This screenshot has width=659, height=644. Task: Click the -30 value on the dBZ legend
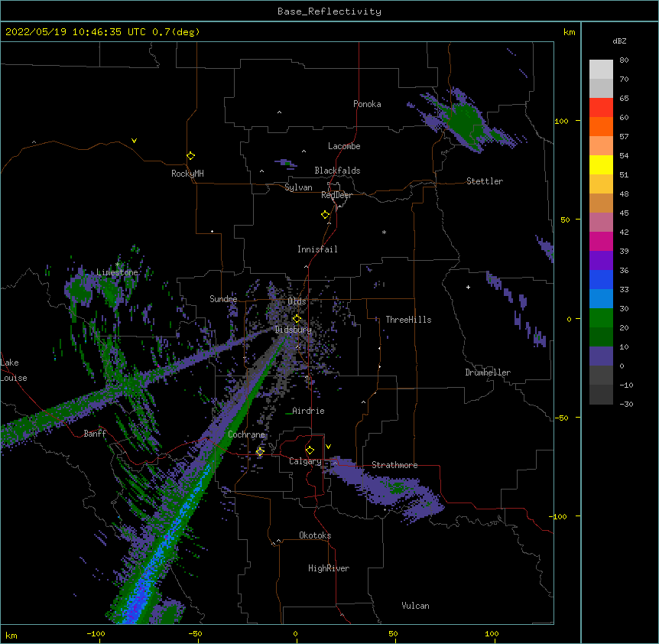[x=626, y=404]
